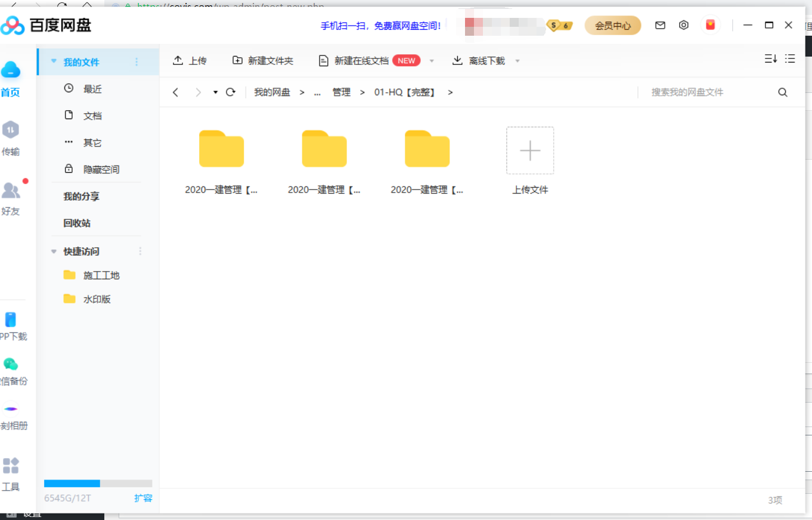Screen dimensions: 812x520
Task: Click the storage usage progress bar
Action: click(98, 484)
